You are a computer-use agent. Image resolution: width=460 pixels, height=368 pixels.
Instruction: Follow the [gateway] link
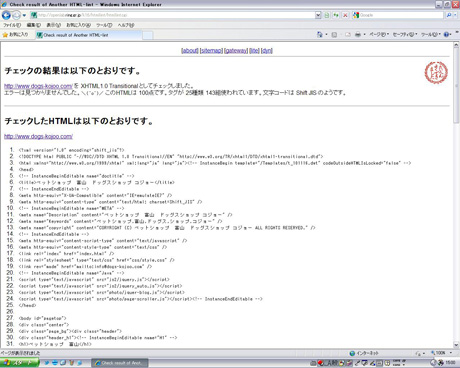click(236, 51)
